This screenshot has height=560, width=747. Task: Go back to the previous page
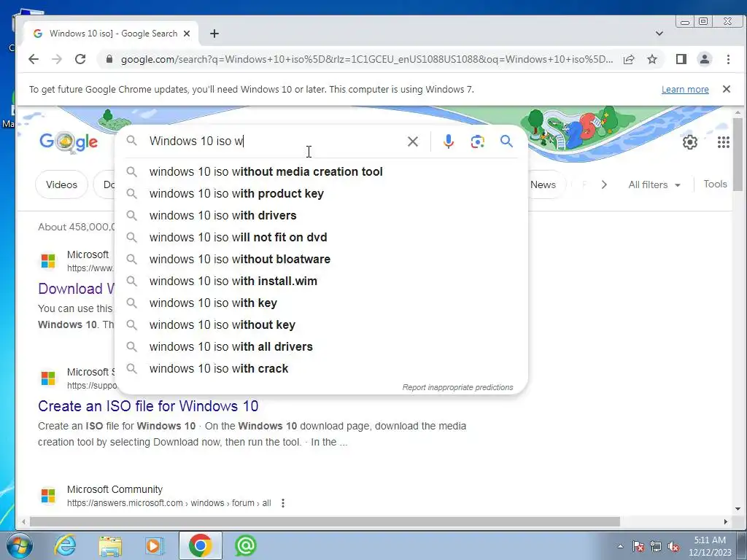tap(34, 59)
